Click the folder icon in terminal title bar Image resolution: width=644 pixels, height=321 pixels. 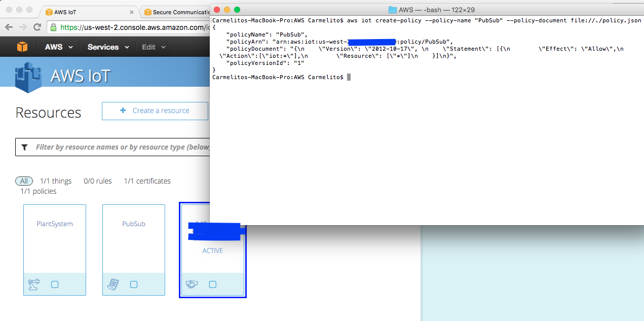(x=392, y=10)
